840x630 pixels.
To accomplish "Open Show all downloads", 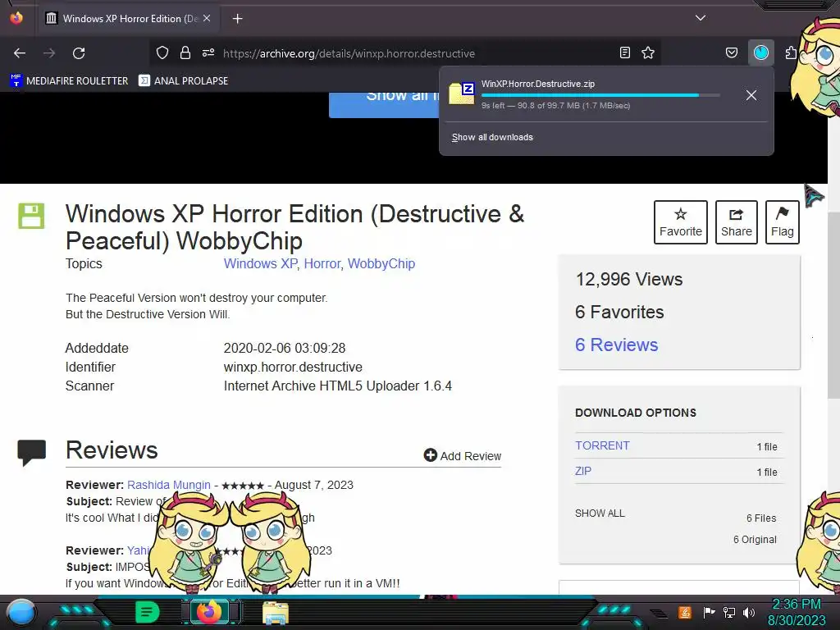I will tap(492, 137).
